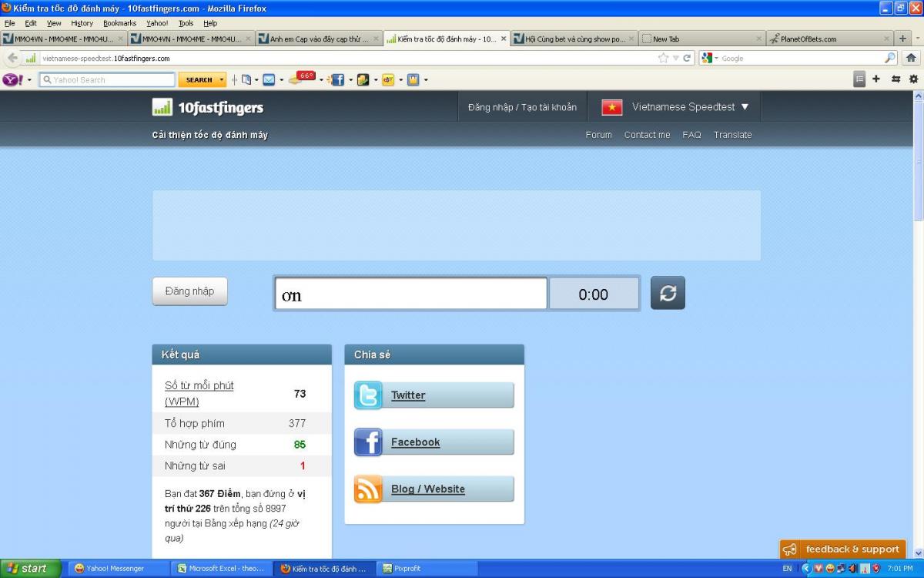924x578 pixels.
Task: Click the 10fastfingers logo
Action: [208, 107]
